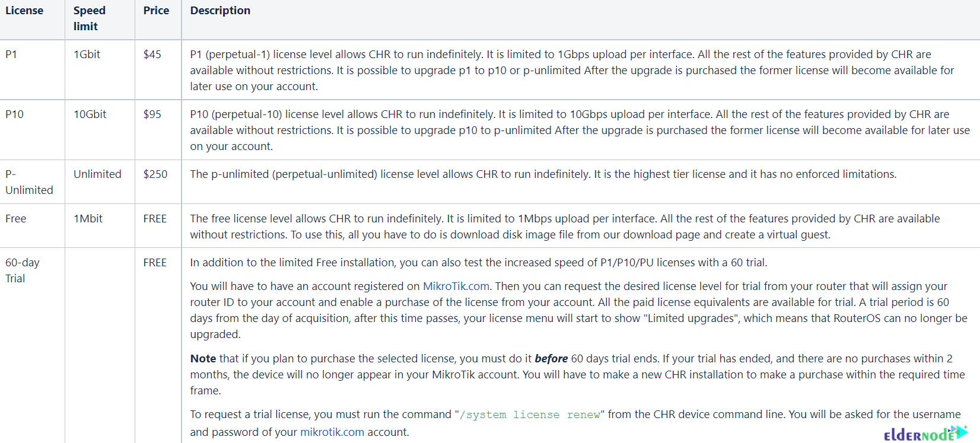Click the MikroTik.com account link
This screenshot has width=980, height=443.
(x=456, y=286)
